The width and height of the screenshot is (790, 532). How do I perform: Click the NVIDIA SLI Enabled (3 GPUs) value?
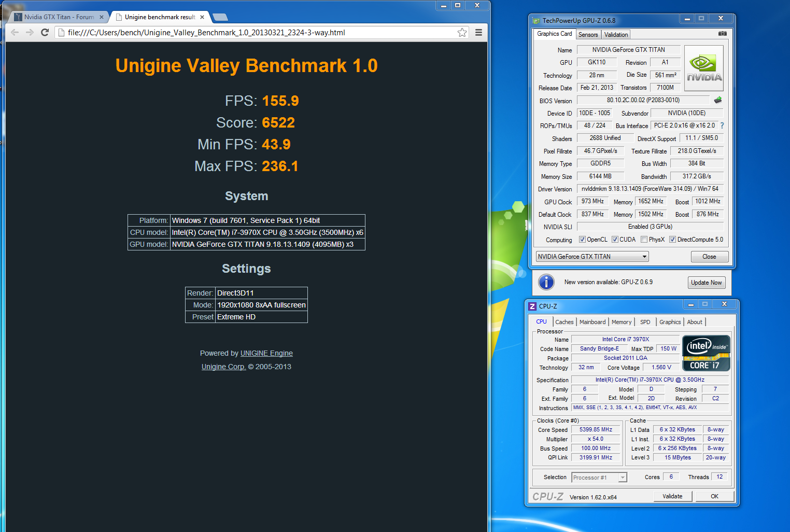pos(650,227)
